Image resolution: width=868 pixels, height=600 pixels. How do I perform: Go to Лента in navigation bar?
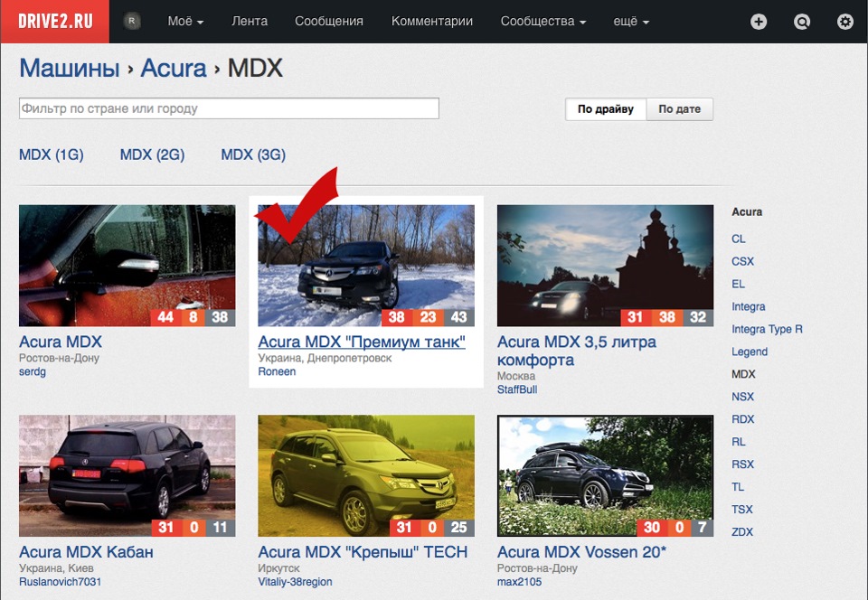click(250, 21)
